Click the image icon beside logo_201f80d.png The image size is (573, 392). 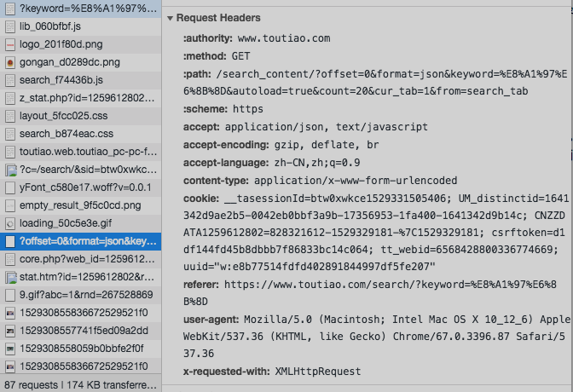tap(10, 44)
